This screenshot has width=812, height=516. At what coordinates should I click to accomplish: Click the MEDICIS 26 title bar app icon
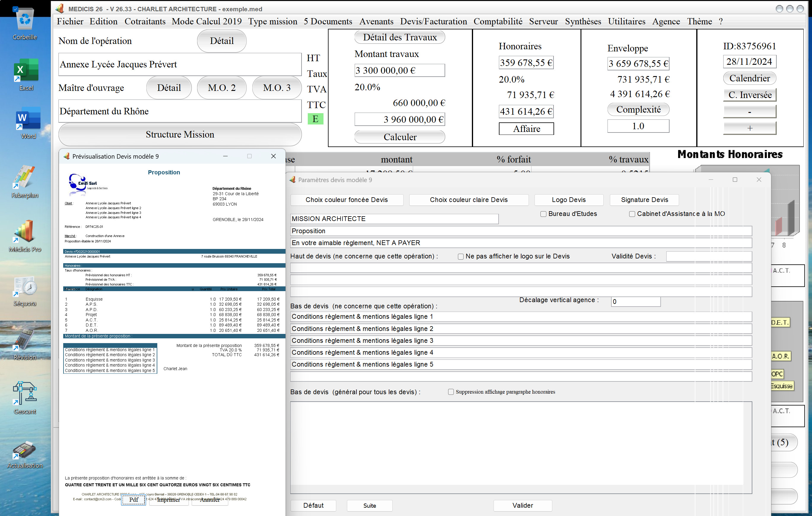click(x=60, y=9)
